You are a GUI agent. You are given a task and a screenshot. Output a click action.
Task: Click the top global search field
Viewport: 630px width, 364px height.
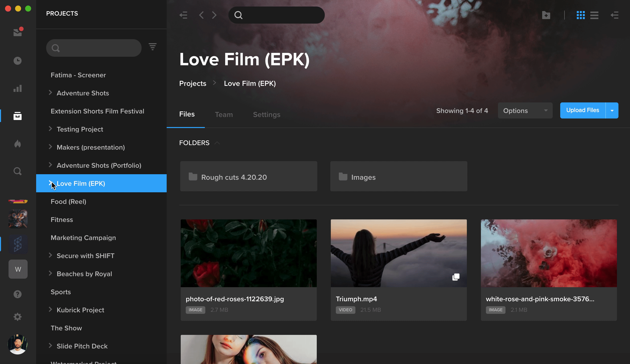tap(276, 15)
